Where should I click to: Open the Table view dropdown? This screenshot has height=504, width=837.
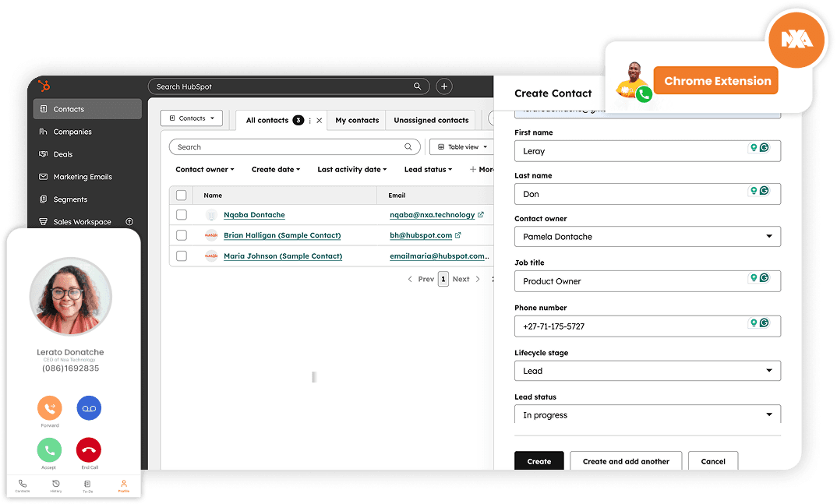click(x=462, y=146)
